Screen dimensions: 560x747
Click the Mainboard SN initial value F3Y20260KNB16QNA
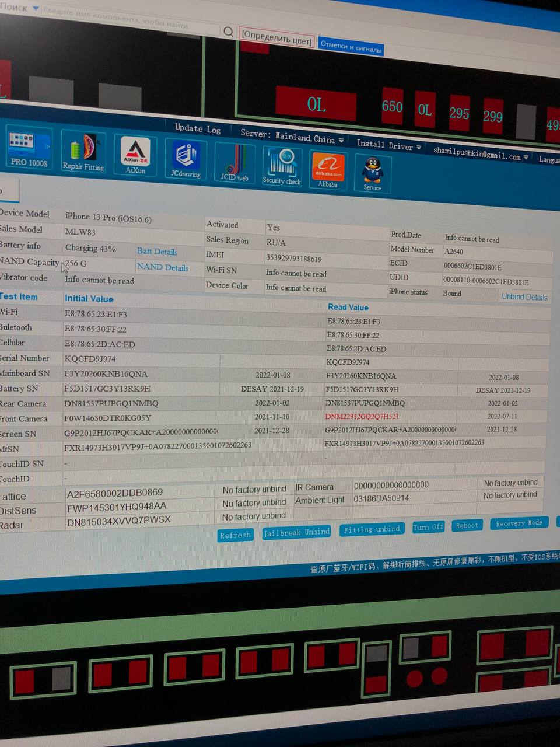[106, 374]
